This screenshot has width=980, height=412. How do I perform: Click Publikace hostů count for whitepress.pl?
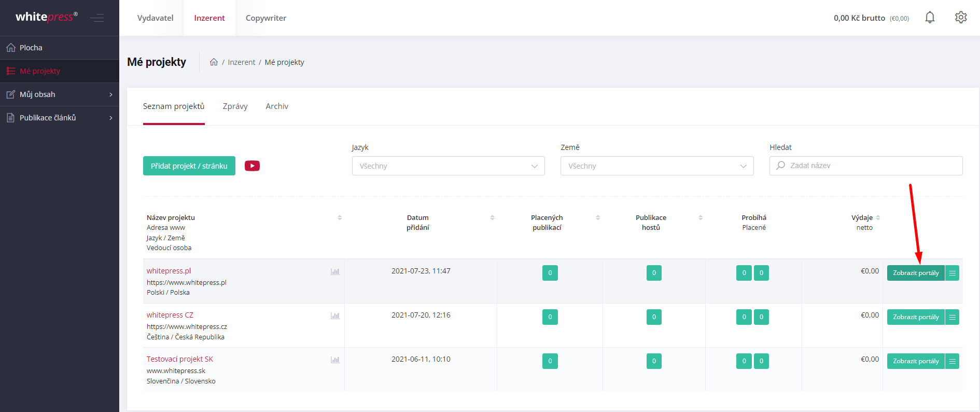click(x=654, y=273)
